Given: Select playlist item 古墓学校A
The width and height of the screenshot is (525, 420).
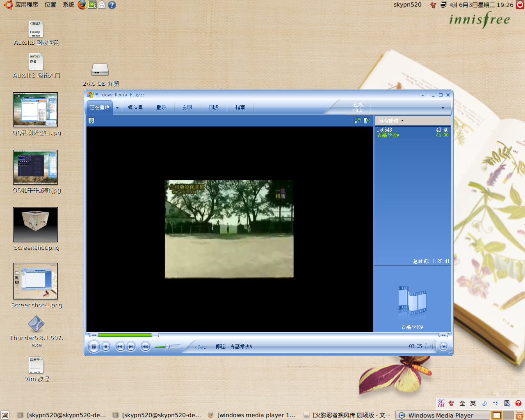Looking at the screenshot, I should (413, 135).
